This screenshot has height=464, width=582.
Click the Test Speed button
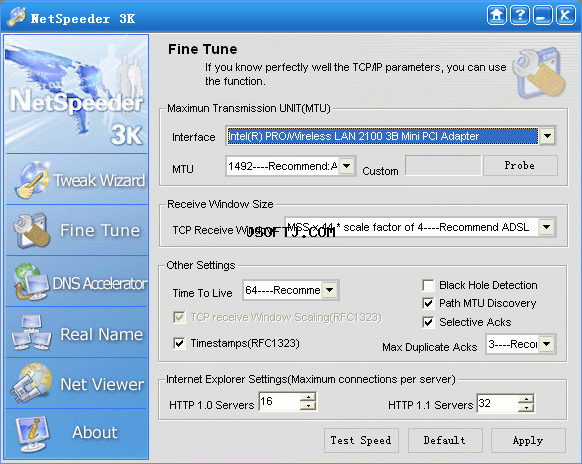[361, 440]
